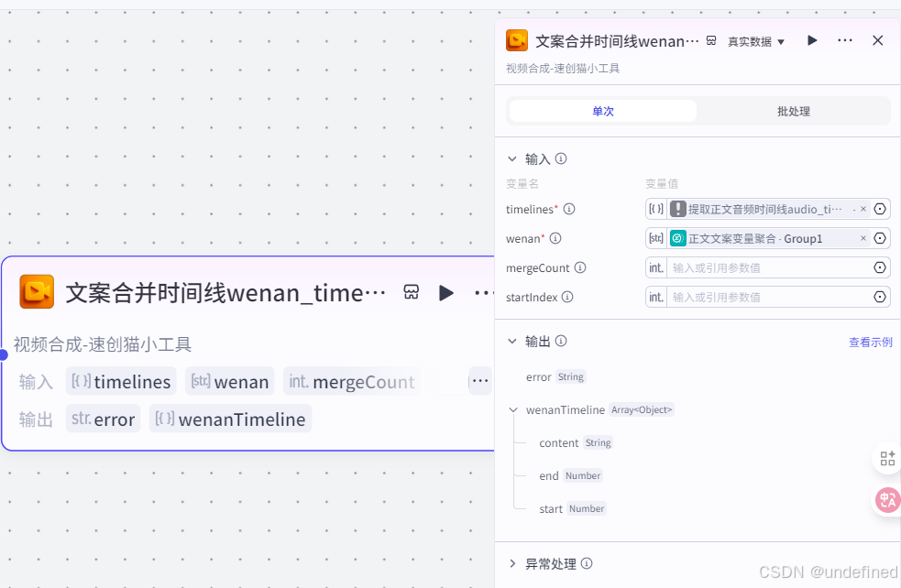
Task: Click the canvas node's orange video icon
Action: point(37,291)
